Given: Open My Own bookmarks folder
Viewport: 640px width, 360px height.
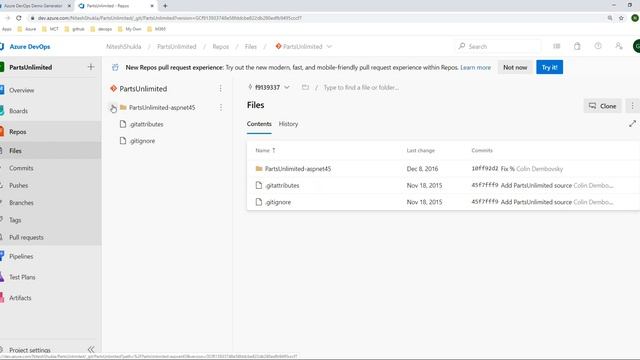Looking at the screenshot, I should click(129, 29).
